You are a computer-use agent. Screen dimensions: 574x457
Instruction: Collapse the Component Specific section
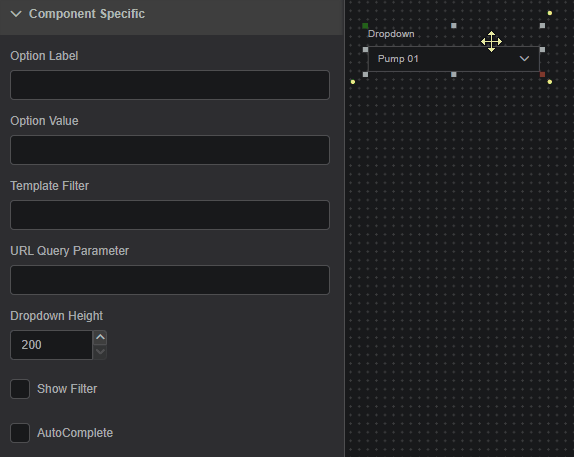16,14
